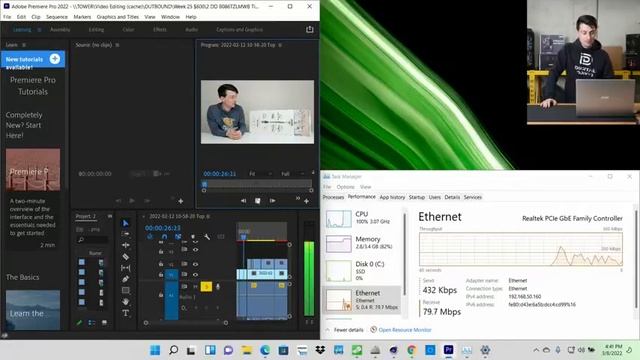The height and width of the screenshot is (360, 640).
Task: Open the Premiere Pro overview tutorial thumbnail
Action: [x=33, y=169]
